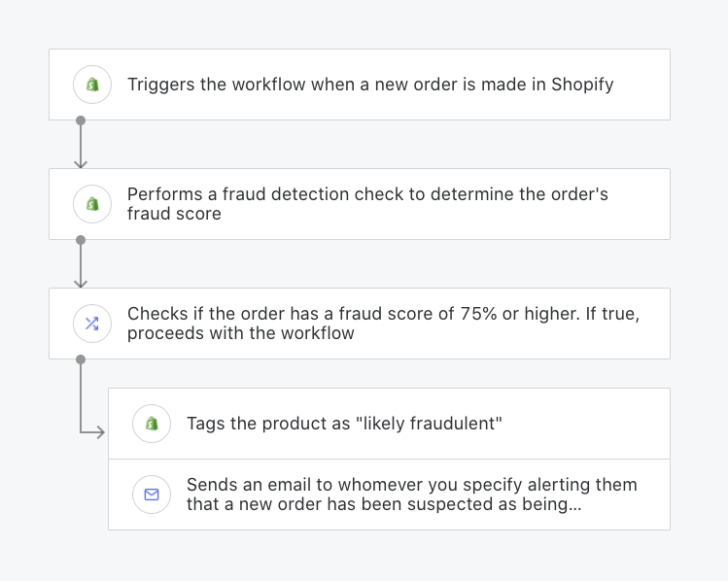Click the '75% or higher' condition text
The height and width of the screenshot is (581, 728).
(x=520, y=314)
